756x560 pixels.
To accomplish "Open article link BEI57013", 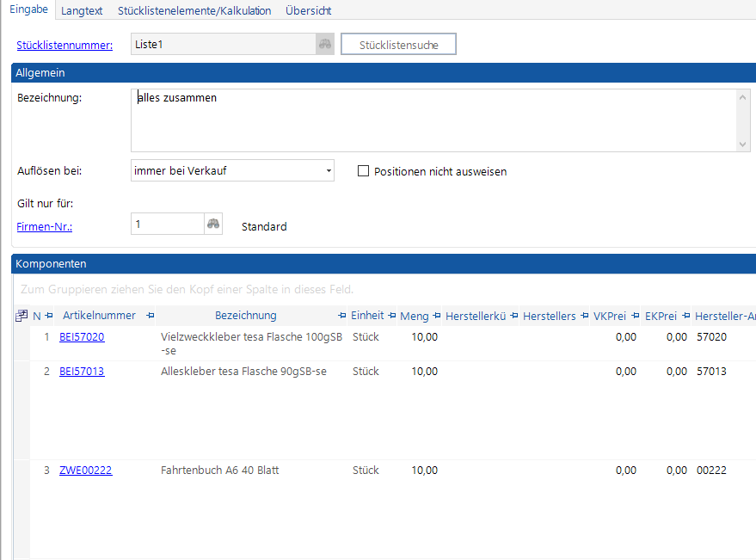I will (x=82, y=372).
